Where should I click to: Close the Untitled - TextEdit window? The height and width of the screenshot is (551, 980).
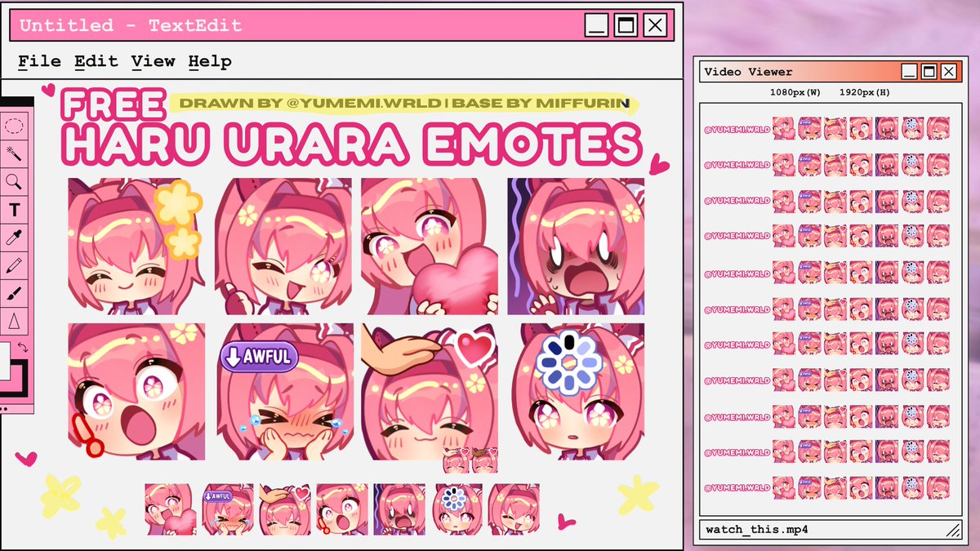655,25
